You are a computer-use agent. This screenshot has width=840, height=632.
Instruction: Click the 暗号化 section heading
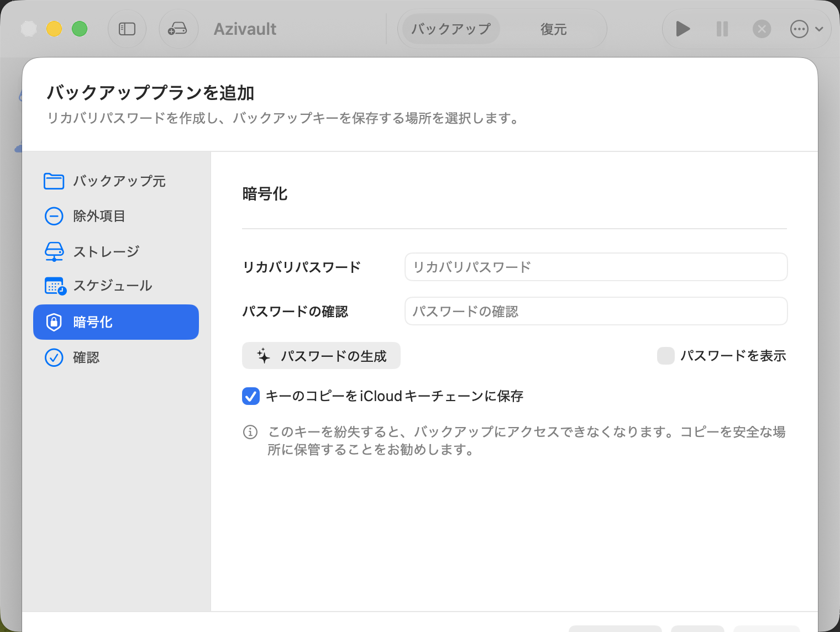[x=265, y=194]
